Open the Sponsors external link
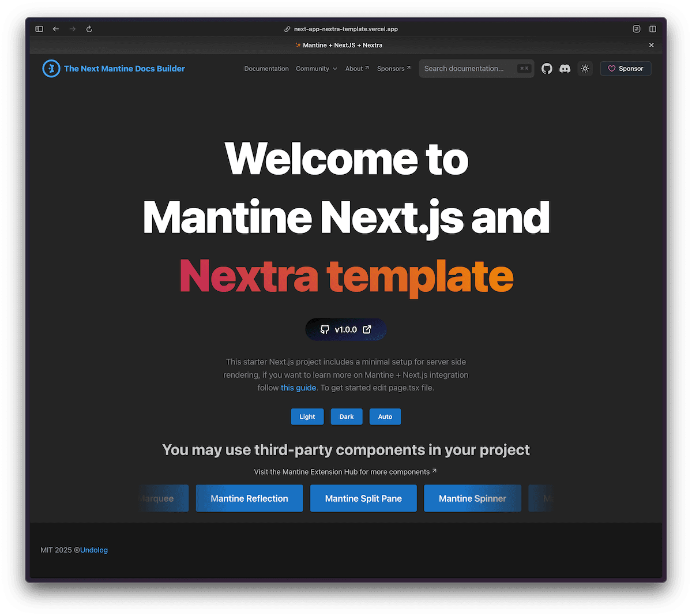The height and width of the screenshot is (616, 692). pos(393,68)
